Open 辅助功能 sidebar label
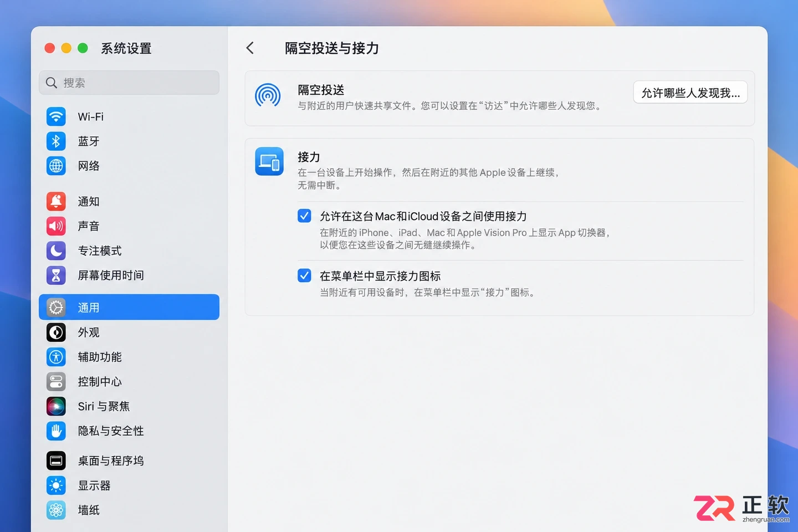Image resolution: width=798 pixels, height=532 pixels. click(x=100, y=357)
